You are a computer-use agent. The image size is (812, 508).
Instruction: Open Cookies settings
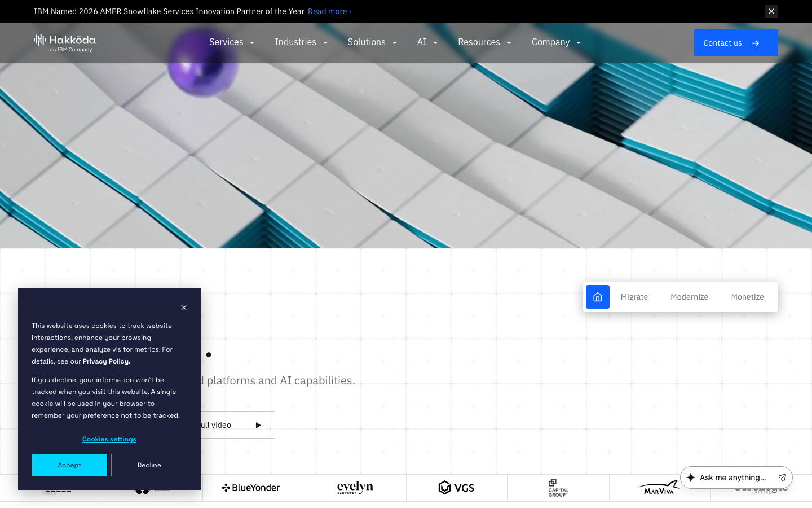(109, 439)
